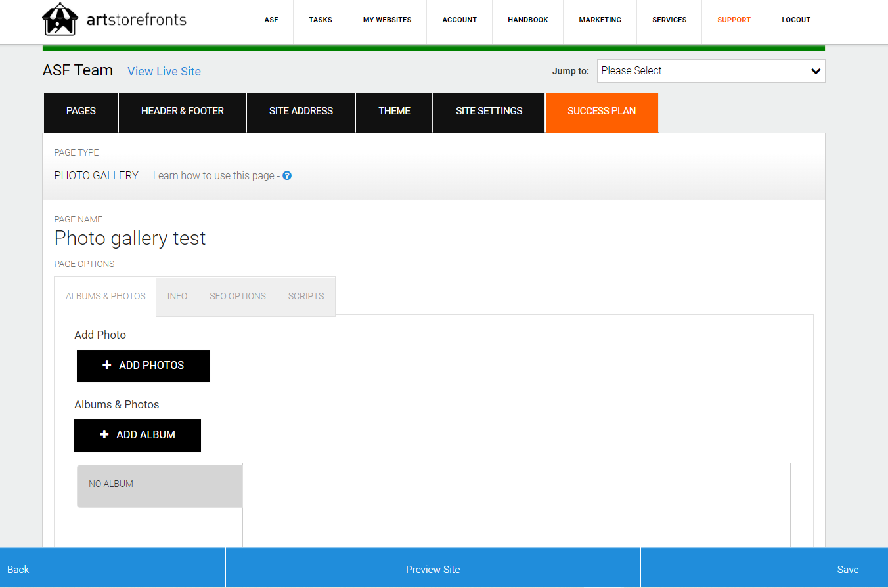888x588 pixels.
Task: Select the Theme tab
Action: (x=394, y=112)
